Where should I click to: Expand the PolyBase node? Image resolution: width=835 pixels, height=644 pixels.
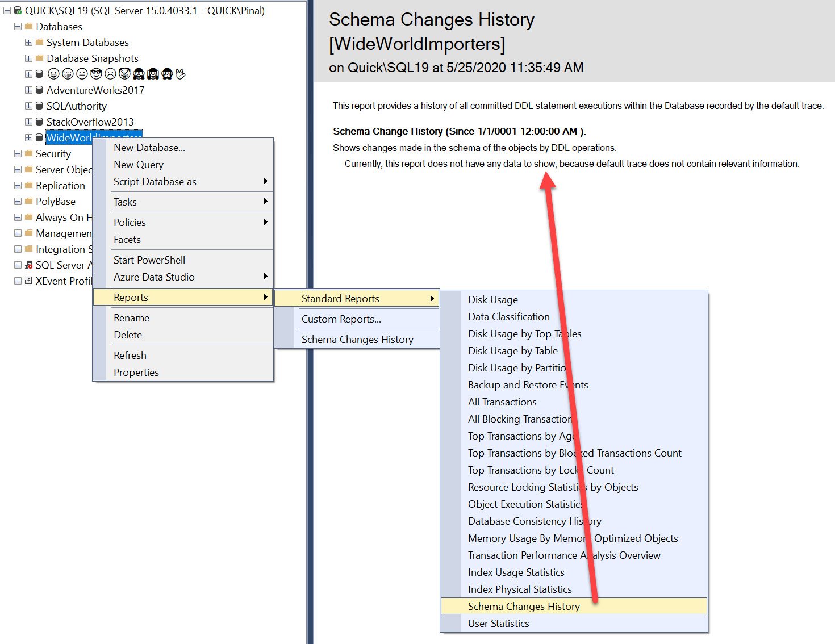(x=18, y=202)
